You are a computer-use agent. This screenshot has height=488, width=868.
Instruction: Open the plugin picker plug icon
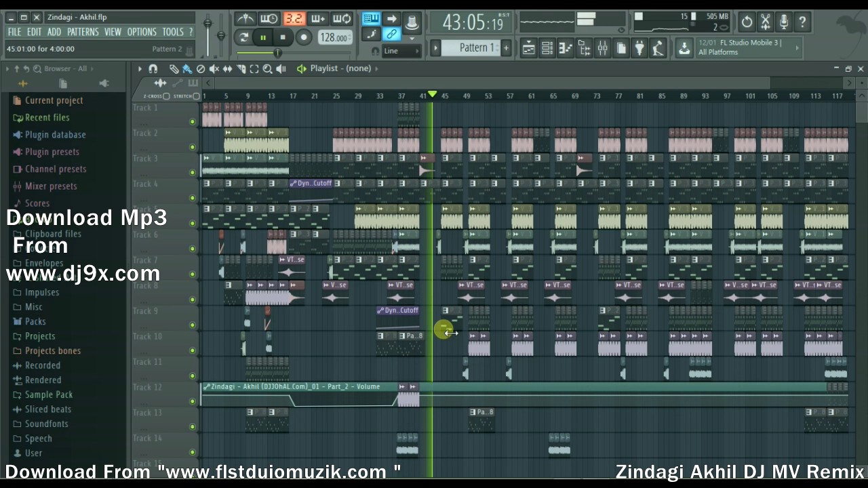click(639, 48)
